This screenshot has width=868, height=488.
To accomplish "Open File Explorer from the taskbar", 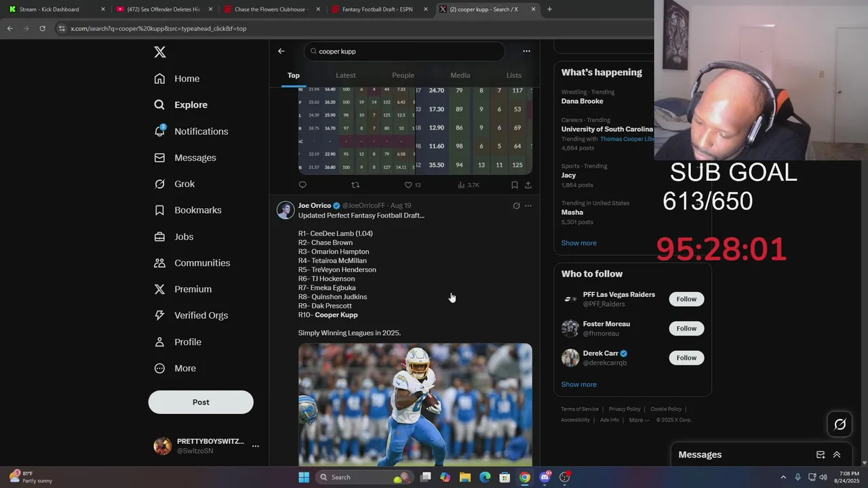I will coord(465,477).
